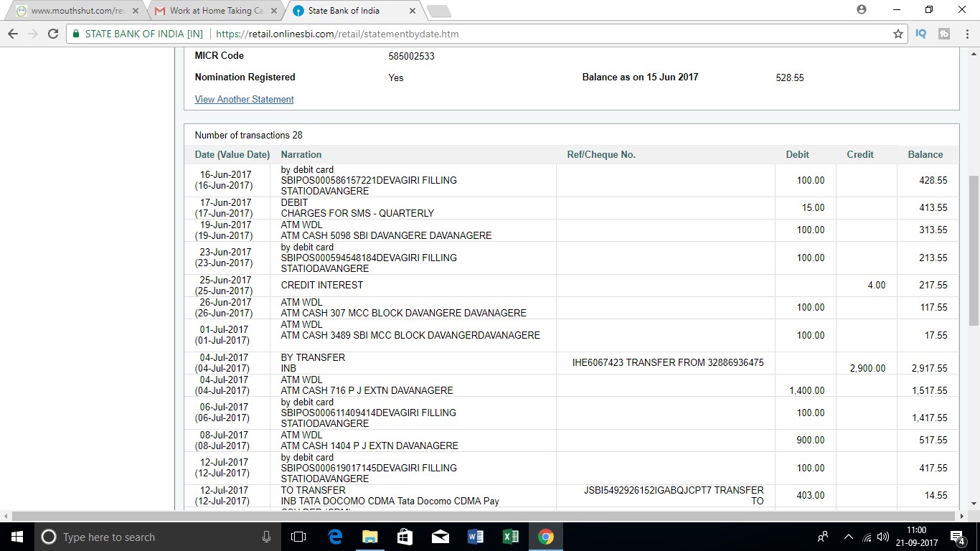Close the mouthshut.com tab
Screen dimensions: 980x551
pyautogui.click(x=136, y=11)
